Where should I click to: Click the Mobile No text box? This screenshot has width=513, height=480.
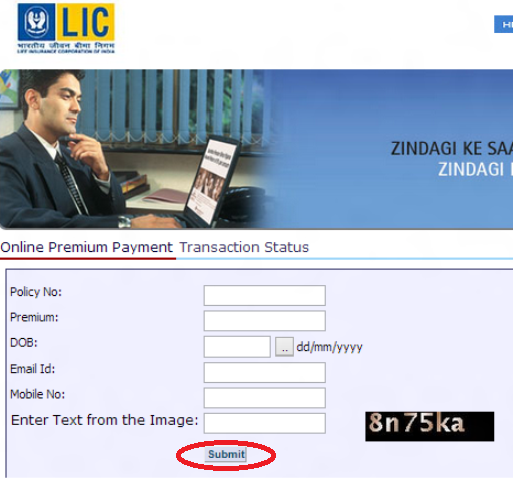[x=265, y=398]
